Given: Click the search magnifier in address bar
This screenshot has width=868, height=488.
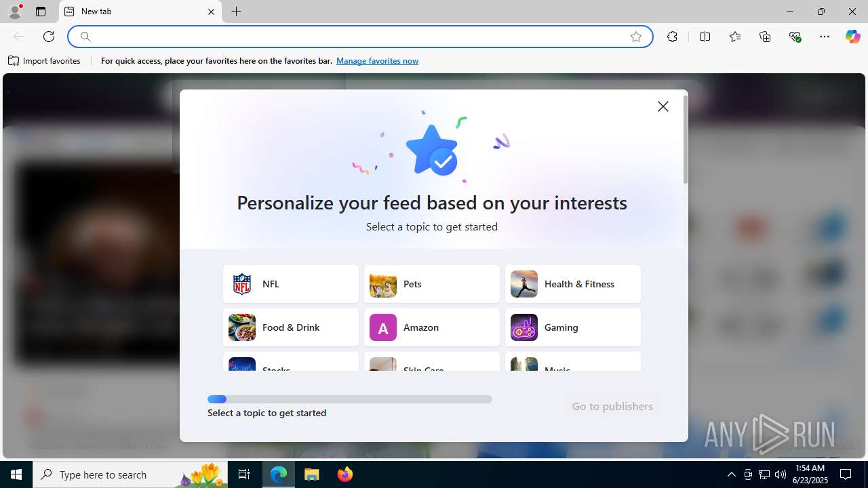Looking at the screenshot, I should 85,37.
